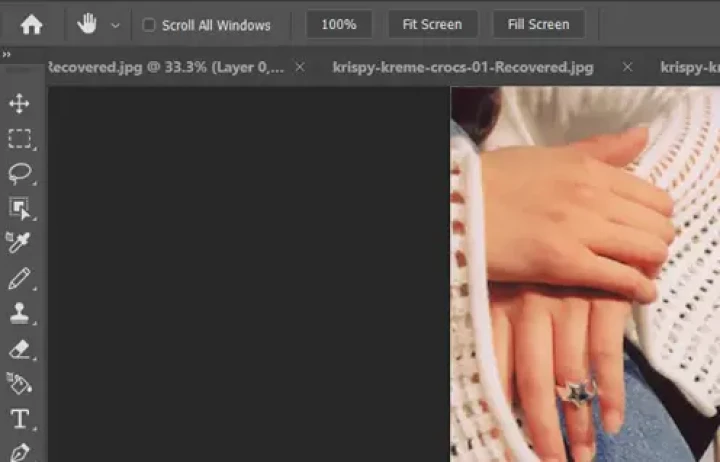The width and height of the screenshot is (720, 462).
Task: Pick the Eyedropper tool
Action: (x=20, y=243)
